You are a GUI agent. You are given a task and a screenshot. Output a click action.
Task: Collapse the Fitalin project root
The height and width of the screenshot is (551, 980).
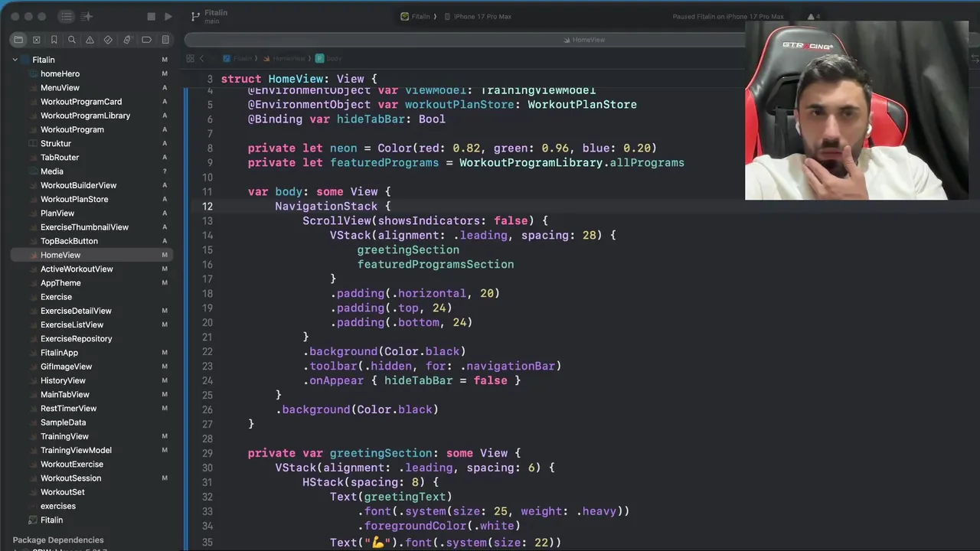(15, 60)
